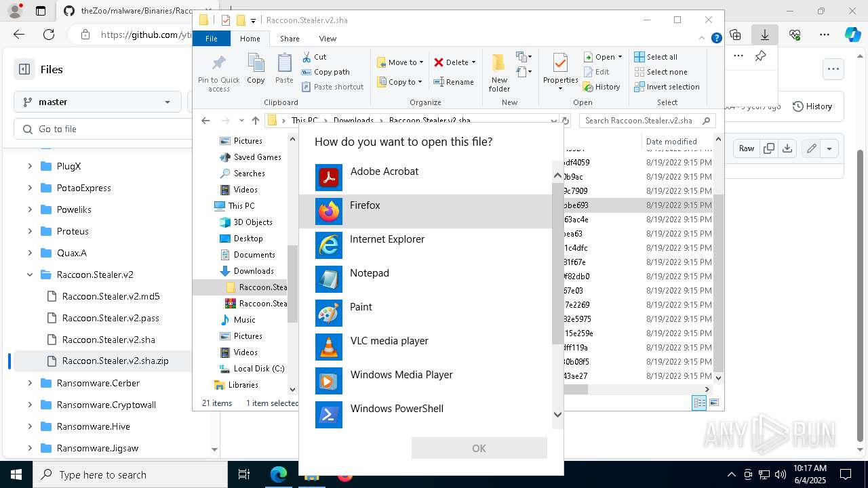This screenshot has height=488, width=868.
Task: Click OK in the open-with dialog
Action: 479,448
